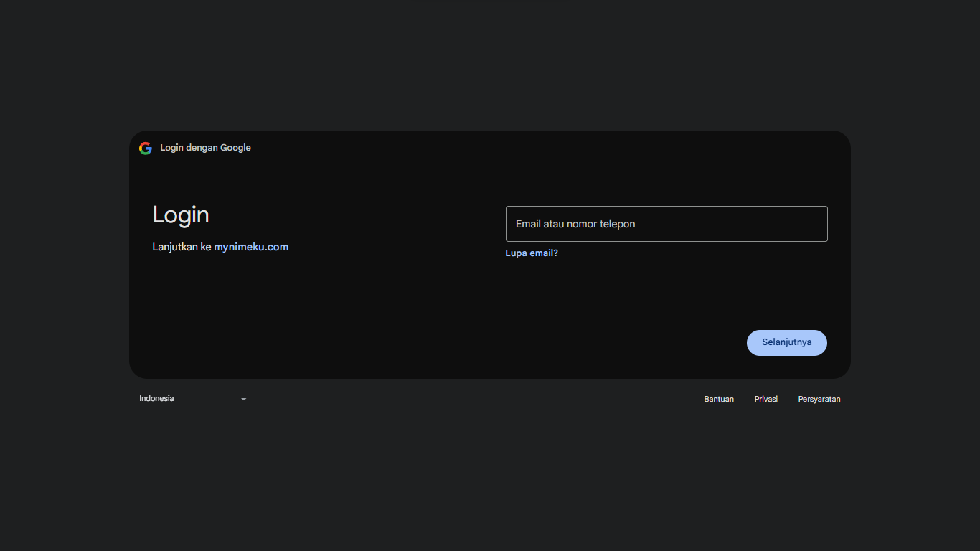Click the Google logo icon

click(146, 148)
